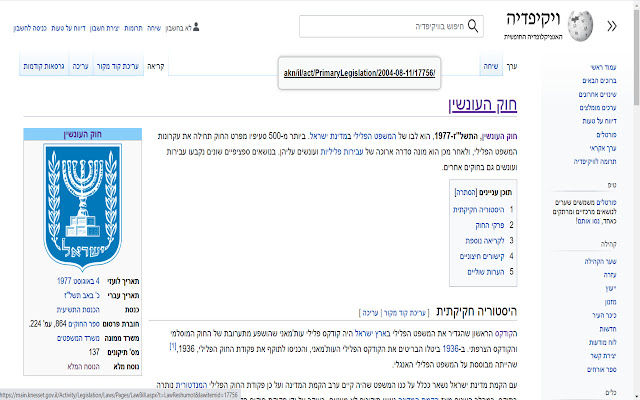This screenshot has height=400, width=640.
Task: Click the user silhouette icon beside לא בחשבון
Action: (x=196, y=27)
